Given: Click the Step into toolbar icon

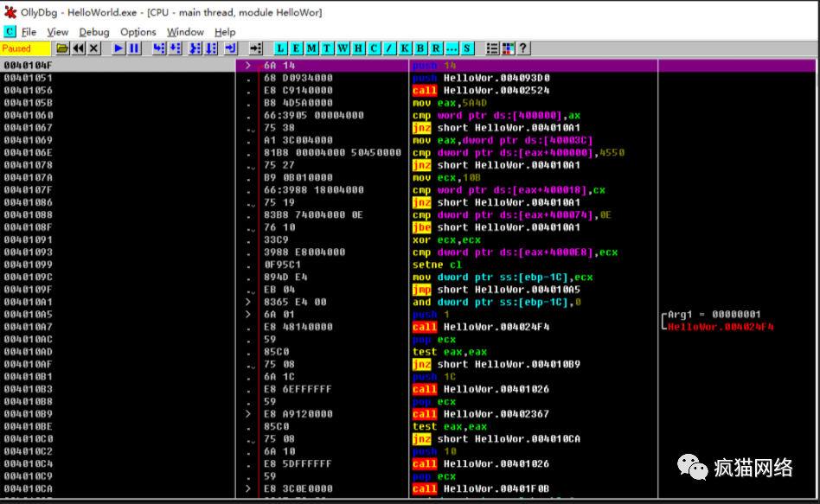Looking at the screenshot, I should point(159,48).
